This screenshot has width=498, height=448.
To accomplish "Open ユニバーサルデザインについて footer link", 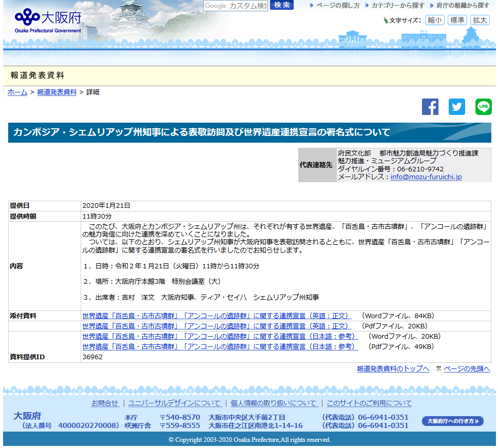I will [x=175, y=403].
